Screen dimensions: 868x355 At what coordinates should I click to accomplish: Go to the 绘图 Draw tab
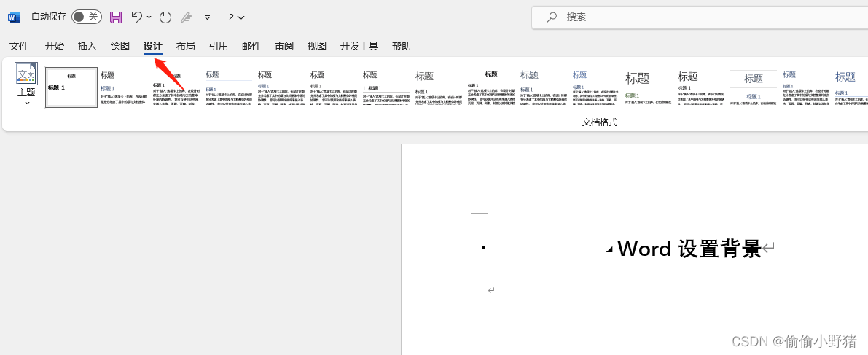coord(120,46)
